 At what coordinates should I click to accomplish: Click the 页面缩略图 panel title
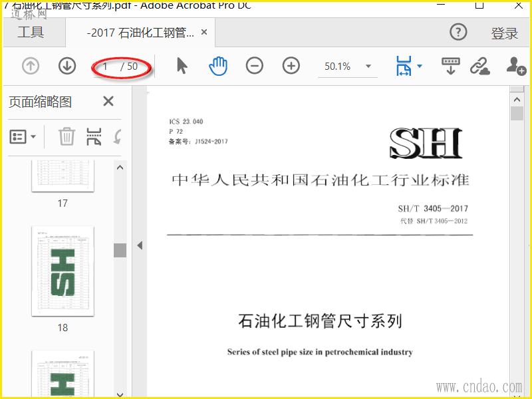(40, 102)
